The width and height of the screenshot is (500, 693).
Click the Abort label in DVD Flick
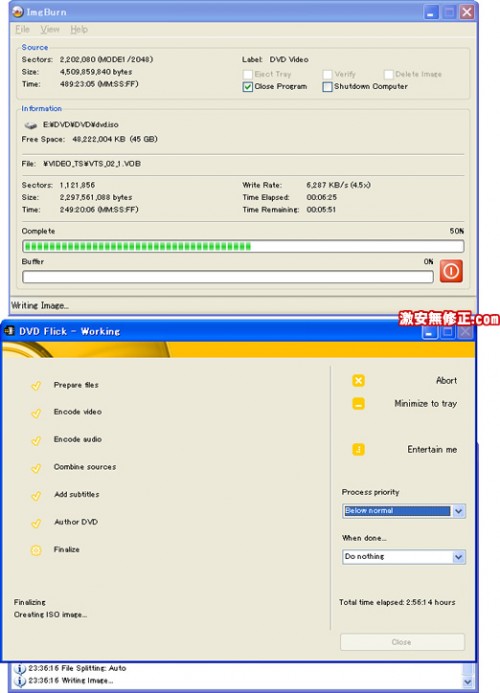[447, 381]
